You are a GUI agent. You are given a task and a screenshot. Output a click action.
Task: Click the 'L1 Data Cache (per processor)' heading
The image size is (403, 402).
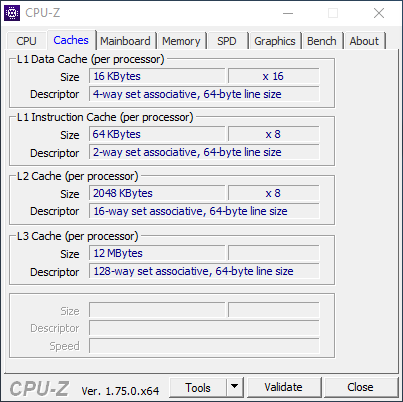pos(91,59)
